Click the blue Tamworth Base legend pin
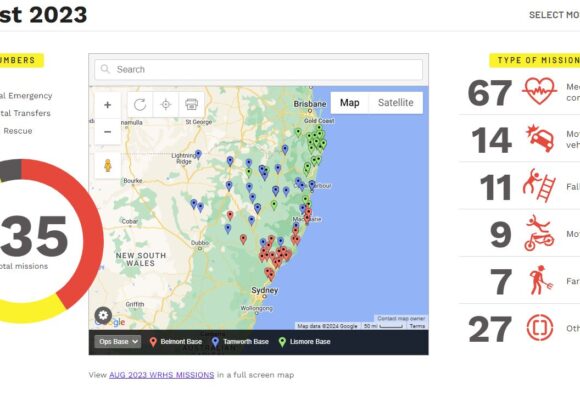This screenshot has width=580, height=400. [215, 342]
